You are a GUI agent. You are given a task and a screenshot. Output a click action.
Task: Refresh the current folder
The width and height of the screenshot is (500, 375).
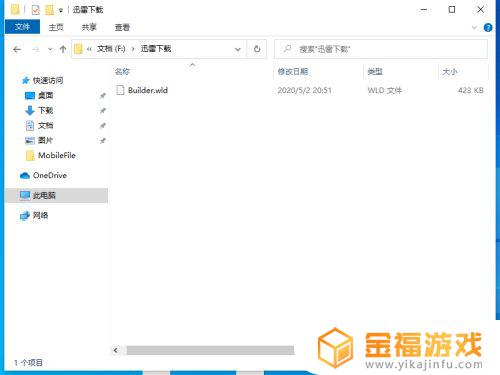[257, 49]
